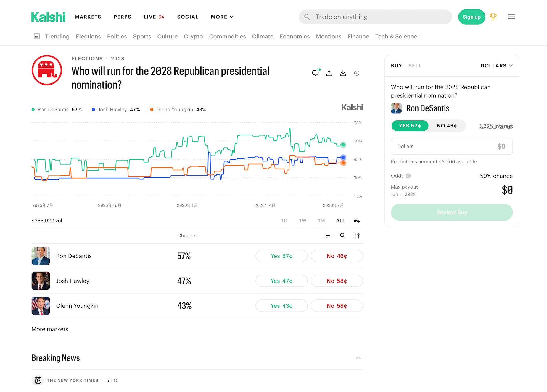Open the Elections category
This screenshot has width=547, height=392.
coord(88,36)
